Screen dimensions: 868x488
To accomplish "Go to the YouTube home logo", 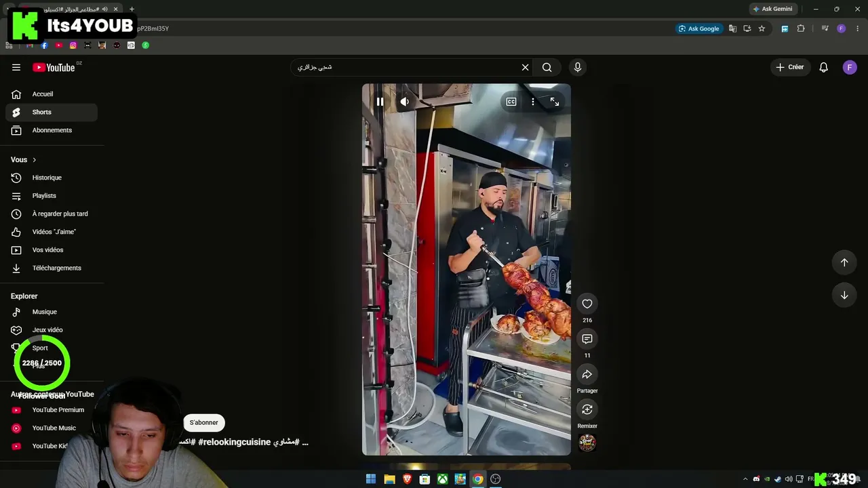I will click(x=54, y=67).
